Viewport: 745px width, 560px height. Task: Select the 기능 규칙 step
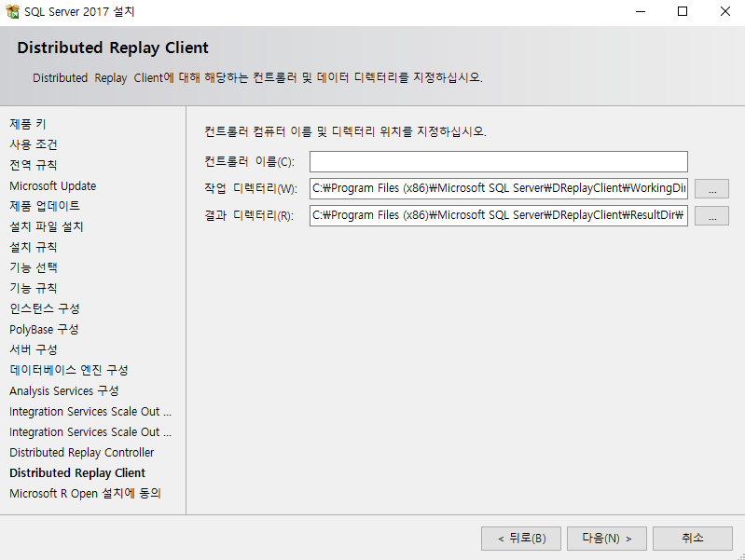(x=34, y=288)
